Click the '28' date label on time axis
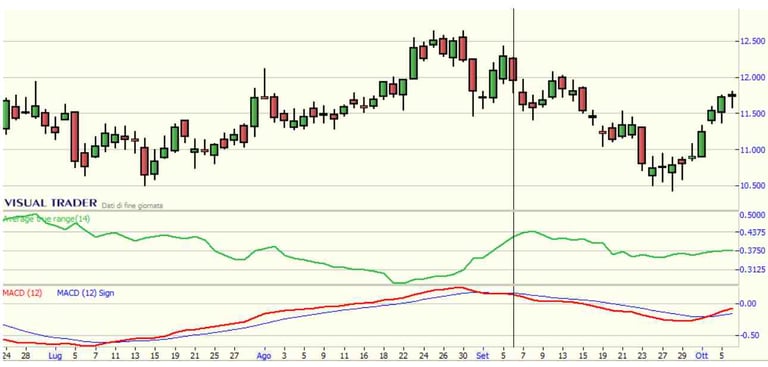Screen dimensions: 768x367 point(25,356)
